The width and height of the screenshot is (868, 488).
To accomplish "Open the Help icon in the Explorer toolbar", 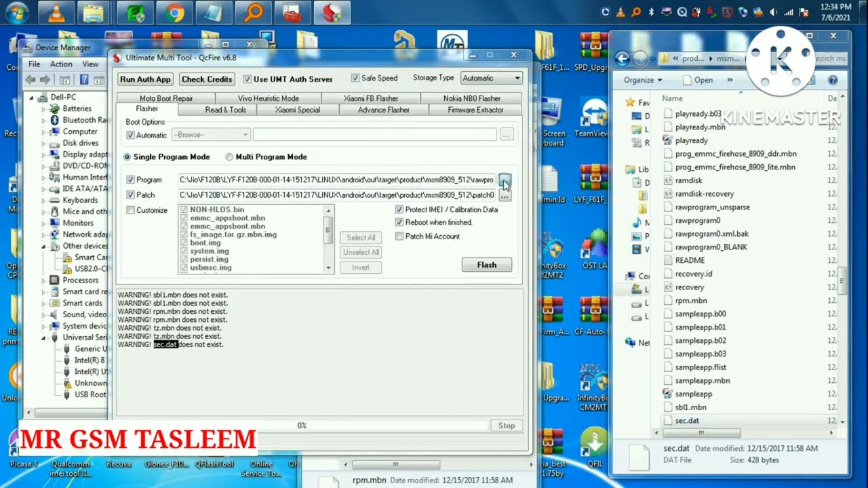I will (x=832, y=80).
